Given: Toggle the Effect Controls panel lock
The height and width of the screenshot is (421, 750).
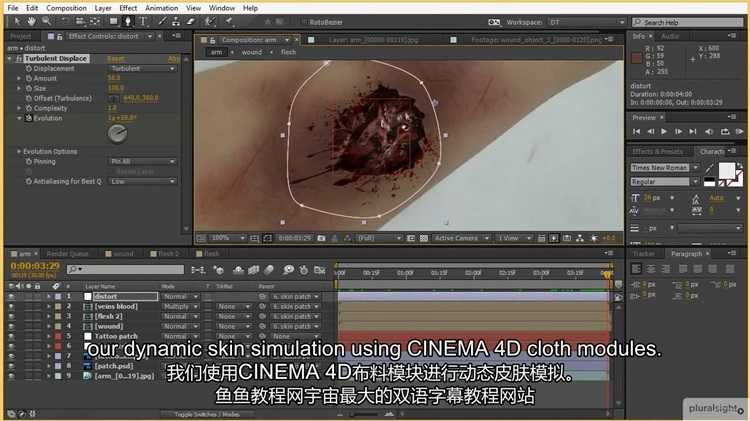Looking at the screenshot, I should (60, 36).
